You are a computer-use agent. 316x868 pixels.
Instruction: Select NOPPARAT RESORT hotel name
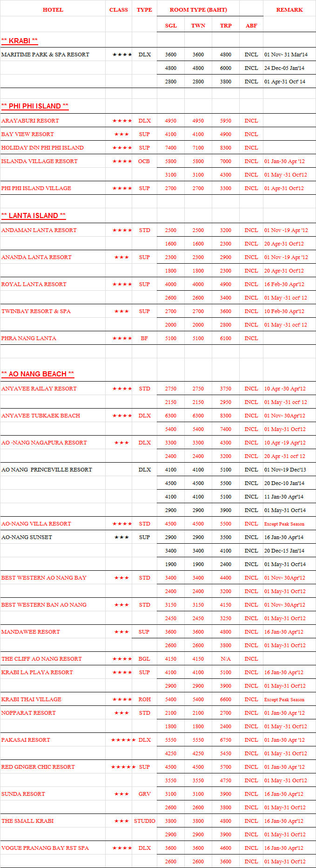tap(28, 713)
